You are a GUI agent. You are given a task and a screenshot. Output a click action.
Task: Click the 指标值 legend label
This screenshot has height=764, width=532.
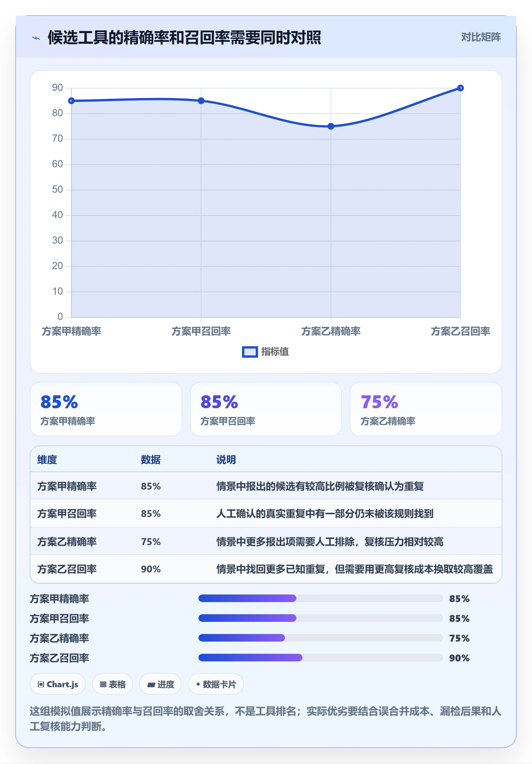275,352
